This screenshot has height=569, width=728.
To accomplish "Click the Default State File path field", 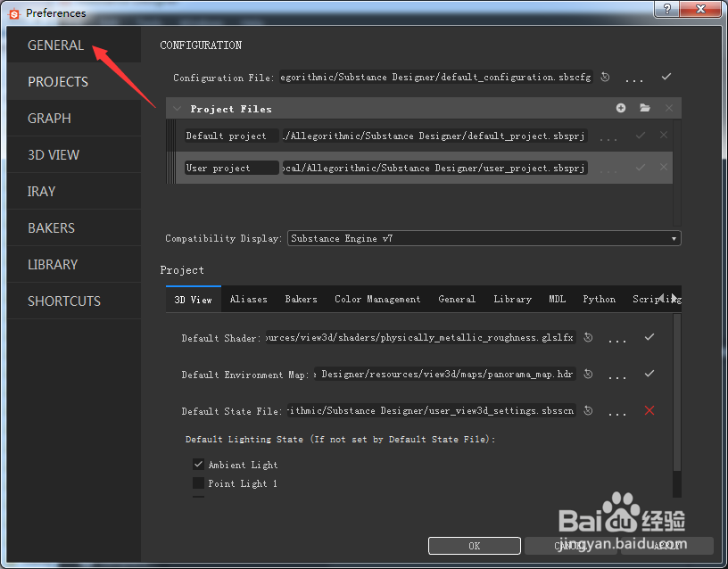I will 432,411.
